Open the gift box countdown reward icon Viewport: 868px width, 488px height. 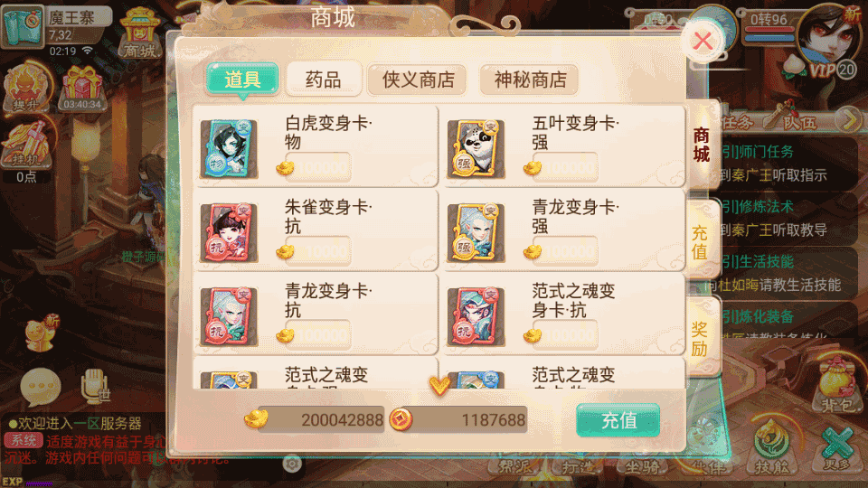[x=82, y=89]
